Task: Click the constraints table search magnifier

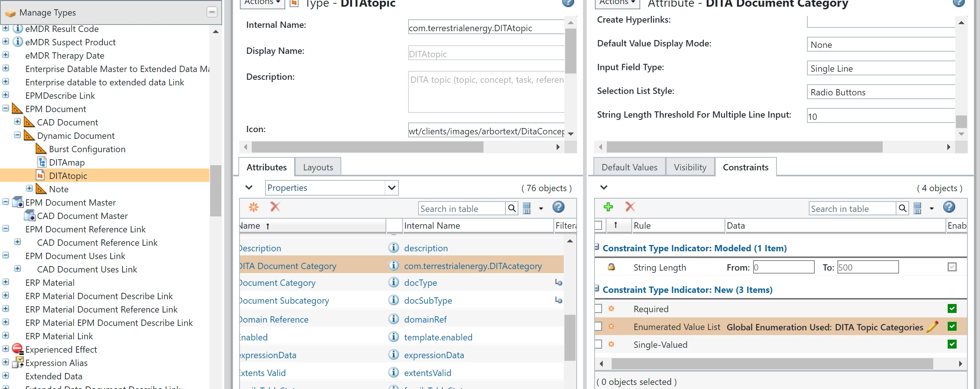Action: click(x=902, y=208)
